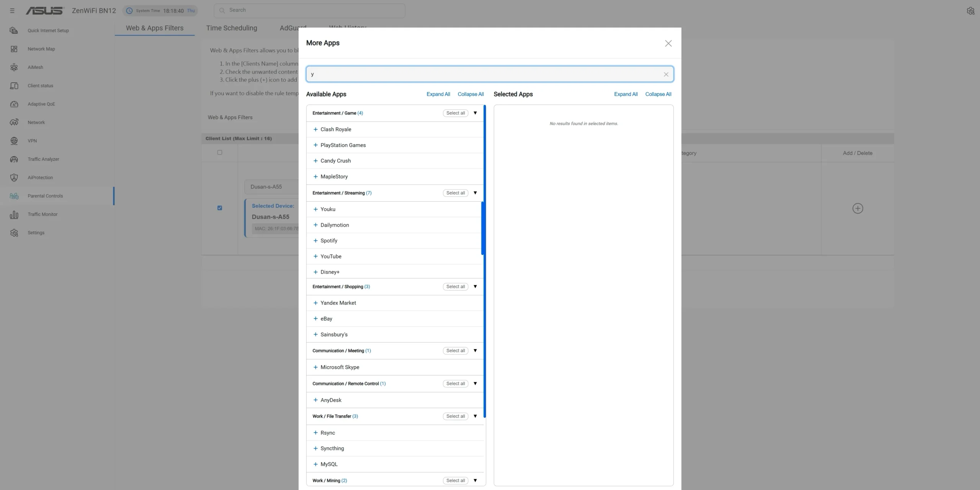Add Clash Royale with its plus icon

coord(315,129)
